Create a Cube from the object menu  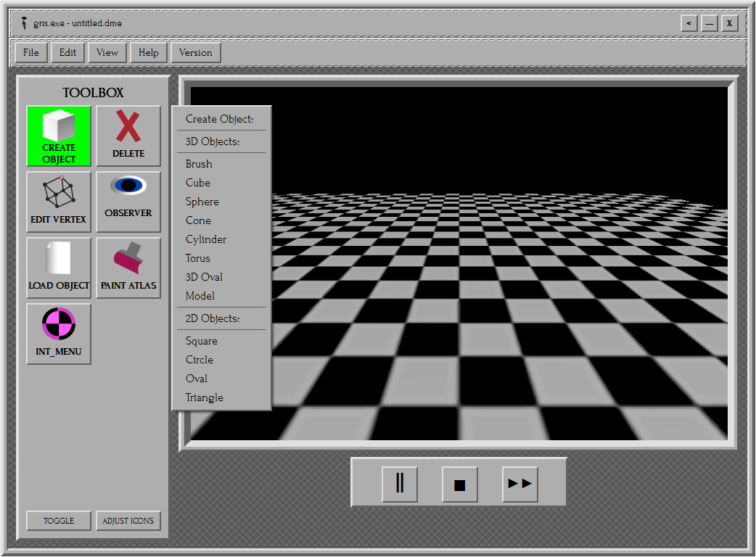pyautogui.click(x=197, y=182)
